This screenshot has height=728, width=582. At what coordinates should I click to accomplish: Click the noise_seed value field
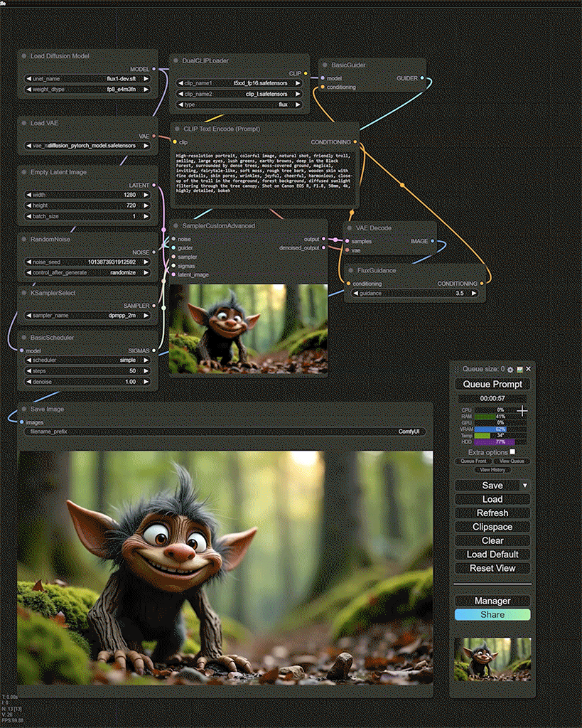point(87,262)
